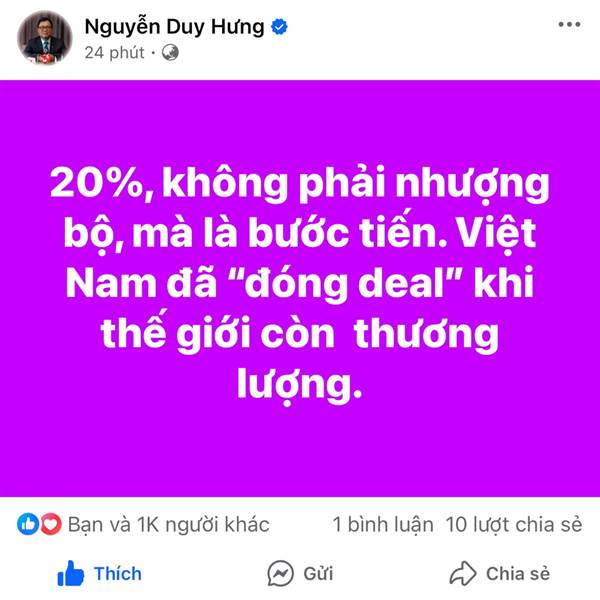Click the Chia sẻ share label
600x600 pixels.
[x=518, y=574]
